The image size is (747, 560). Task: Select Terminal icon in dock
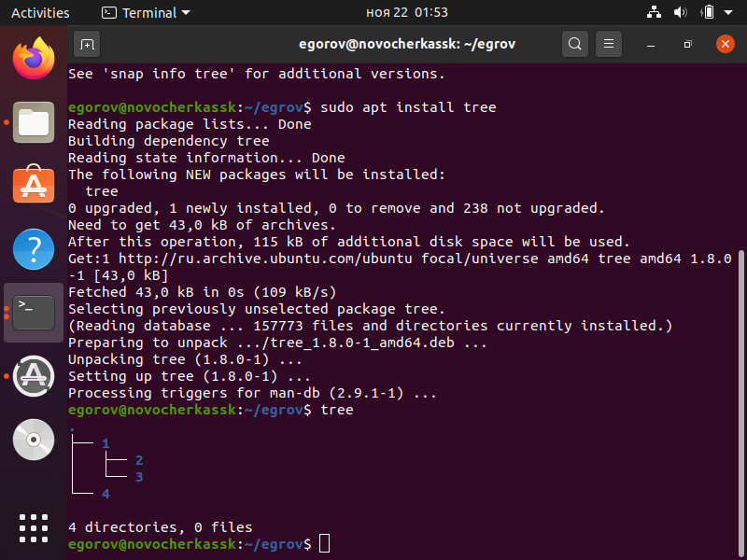(x=34, y=312)
